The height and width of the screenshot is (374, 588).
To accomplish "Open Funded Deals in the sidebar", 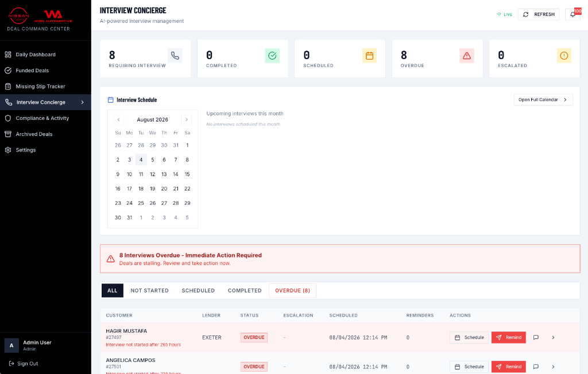I will pyautogui.click(x=45, y=71).
